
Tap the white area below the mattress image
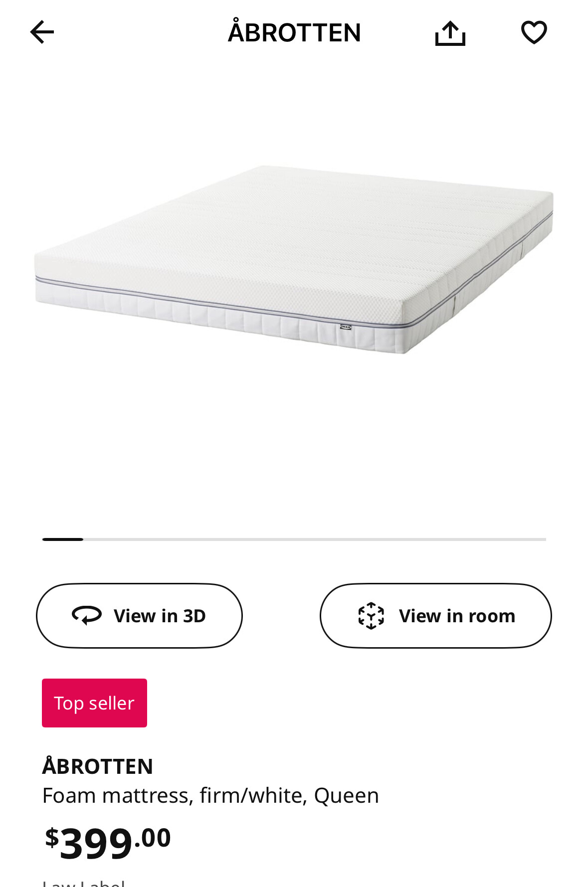pyautogui.click(x=294, y=439)
